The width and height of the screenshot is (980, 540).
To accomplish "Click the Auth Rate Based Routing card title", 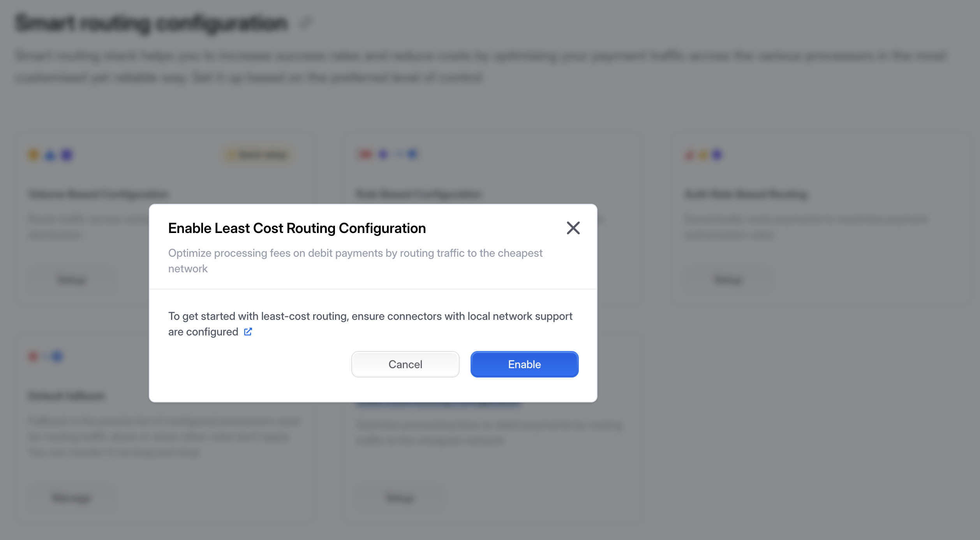I will 746,194.
